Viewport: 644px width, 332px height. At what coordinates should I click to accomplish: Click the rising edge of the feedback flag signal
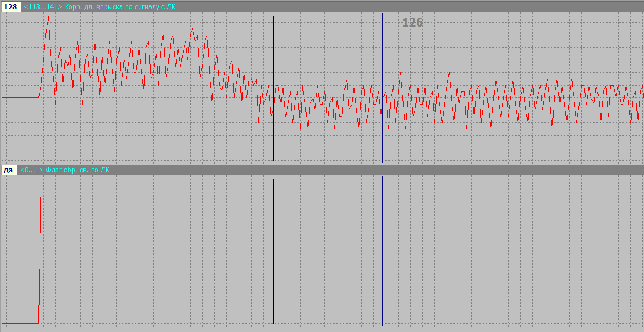coord(40,249)
